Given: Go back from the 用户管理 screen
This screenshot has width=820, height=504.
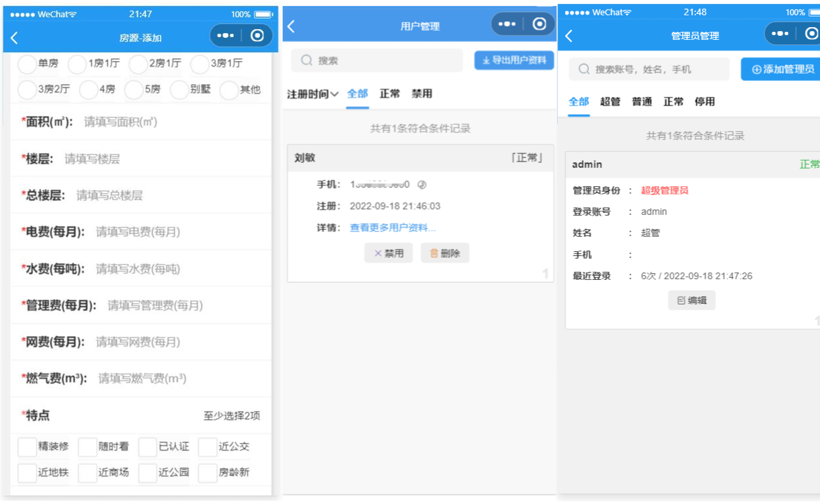Looking at the screenshot, I should [x=291, y=26].
